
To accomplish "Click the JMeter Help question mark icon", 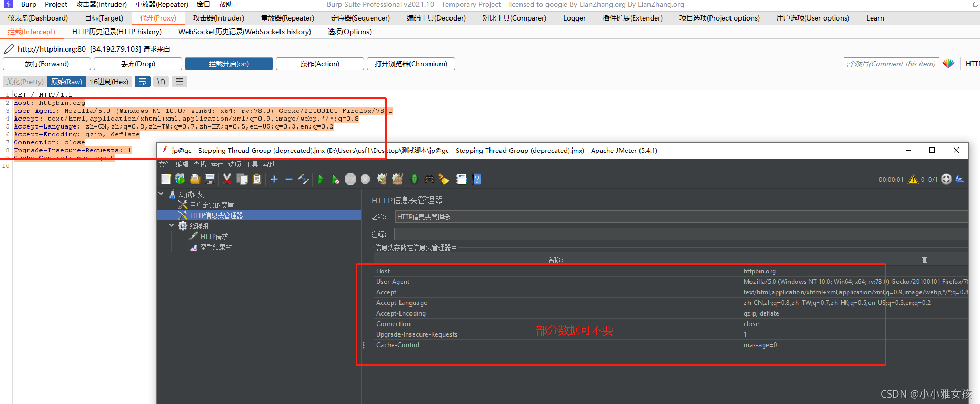I will (477, 179).
